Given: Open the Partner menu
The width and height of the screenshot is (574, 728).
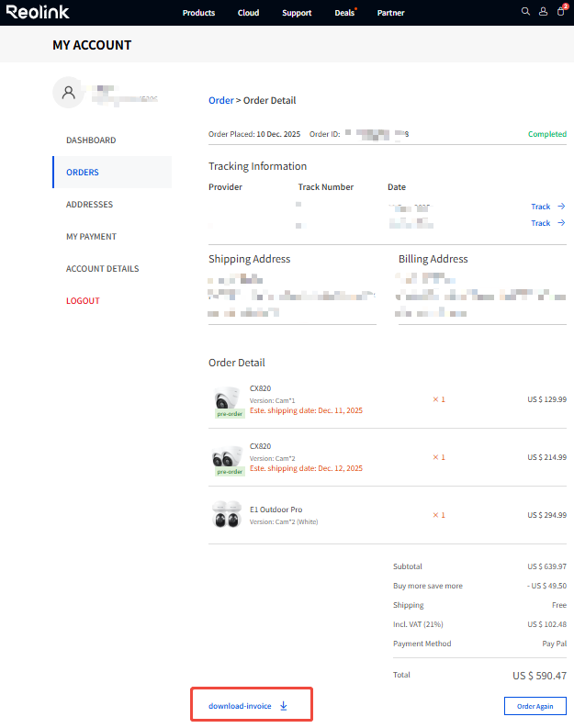Looking at the screenshot, I should [x=390, y=13].
